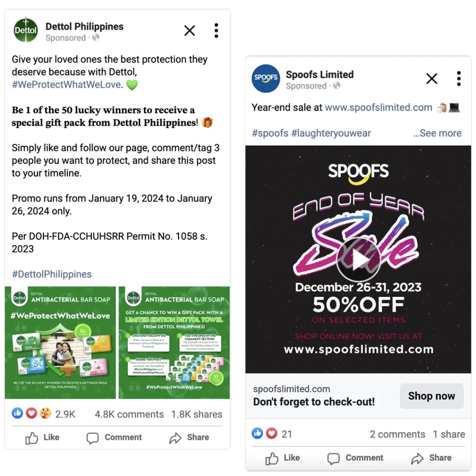Screen dimensions: 476x476
Task: Share the Spoofs Limited ad
Action: point(431,458)
